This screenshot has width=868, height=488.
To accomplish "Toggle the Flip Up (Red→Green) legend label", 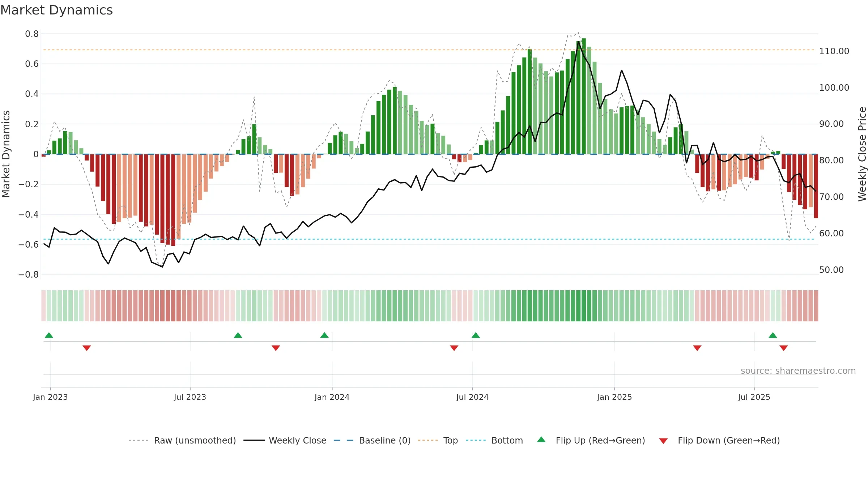I will (600, 441).
